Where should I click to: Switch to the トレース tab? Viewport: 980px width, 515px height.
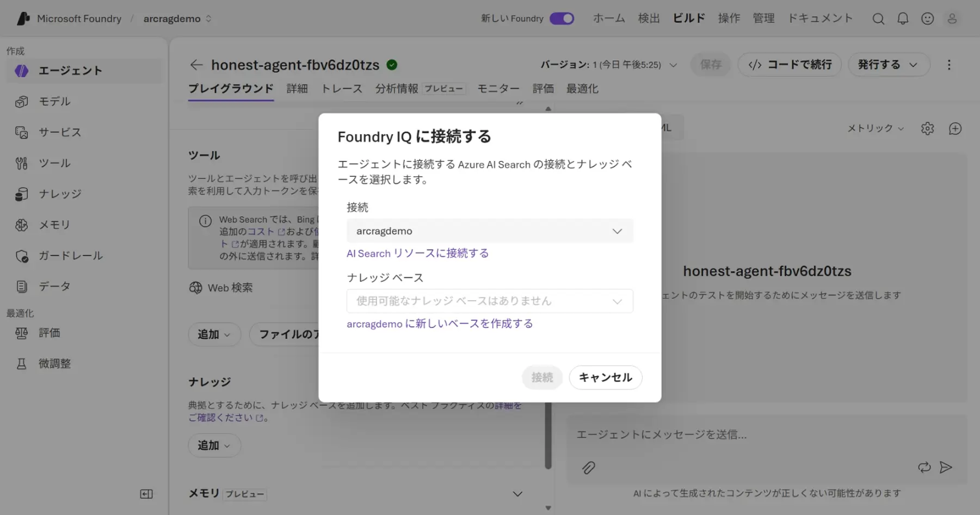point(342,89)
